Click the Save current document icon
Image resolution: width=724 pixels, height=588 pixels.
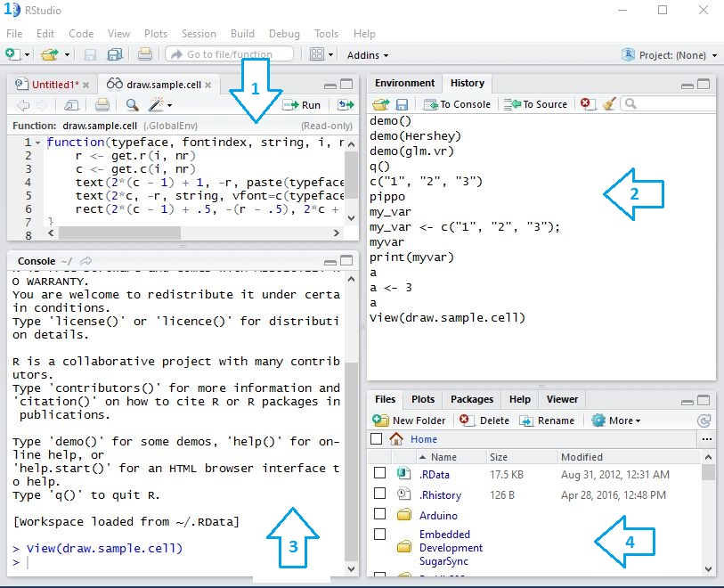(90, 55)
